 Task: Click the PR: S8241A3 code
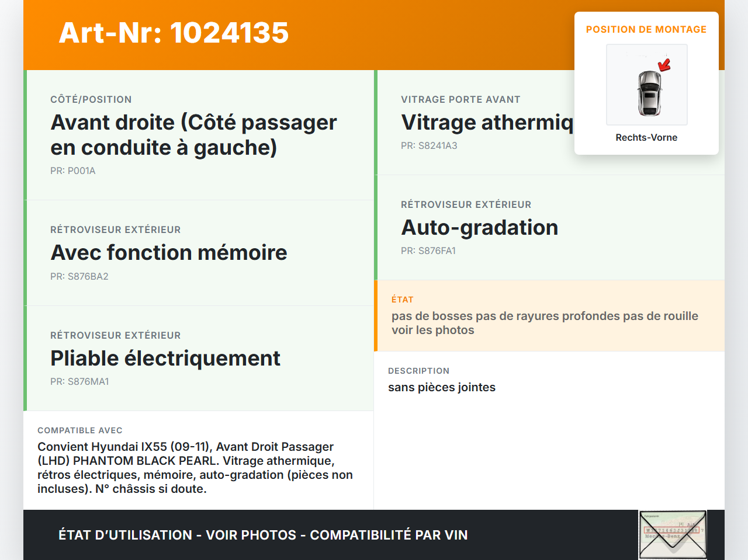429,145
